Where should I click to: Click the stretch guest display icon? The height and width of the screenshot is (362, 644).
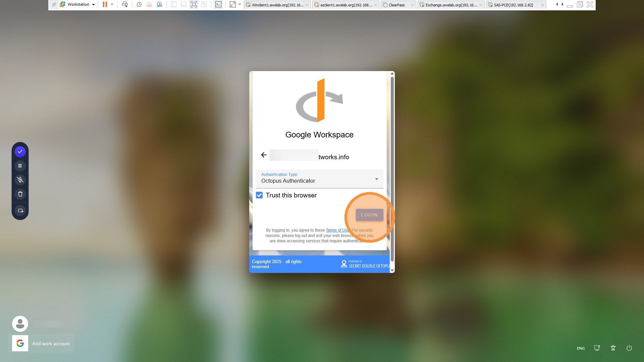click(233, 5)
